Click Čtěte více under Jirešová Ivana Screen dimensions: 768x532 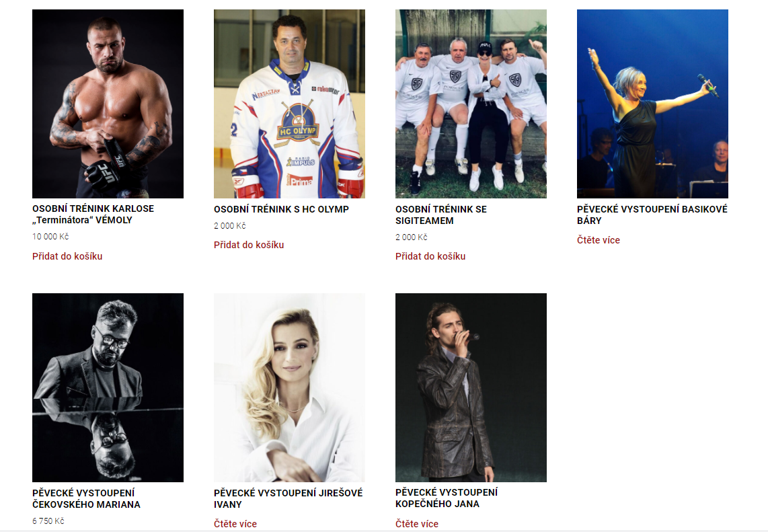[235, 524]
